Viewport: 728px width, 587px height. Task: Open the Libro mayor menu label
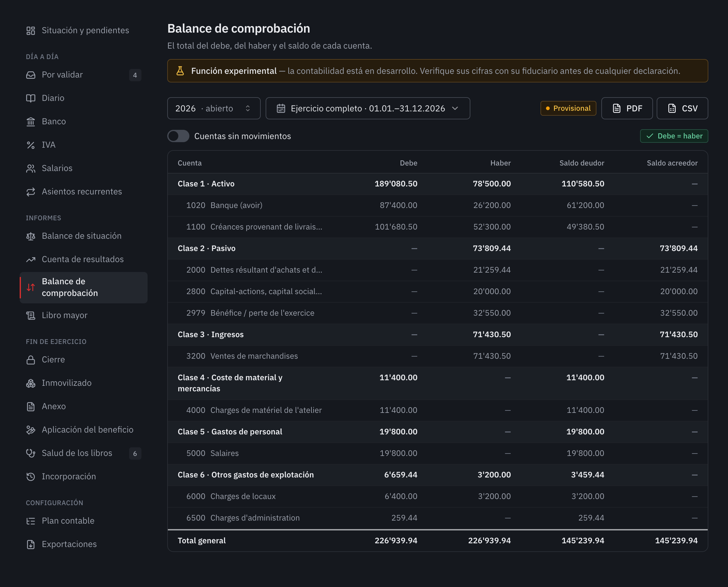65,315
